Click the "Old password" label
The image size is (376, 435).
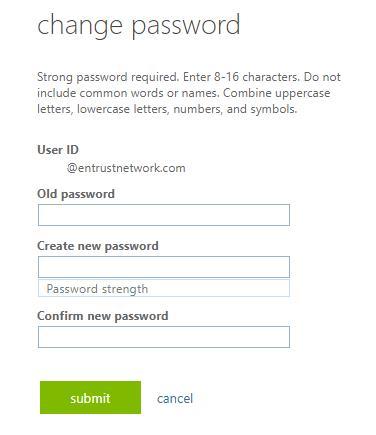pyautogui.click(x=76, y=194)
